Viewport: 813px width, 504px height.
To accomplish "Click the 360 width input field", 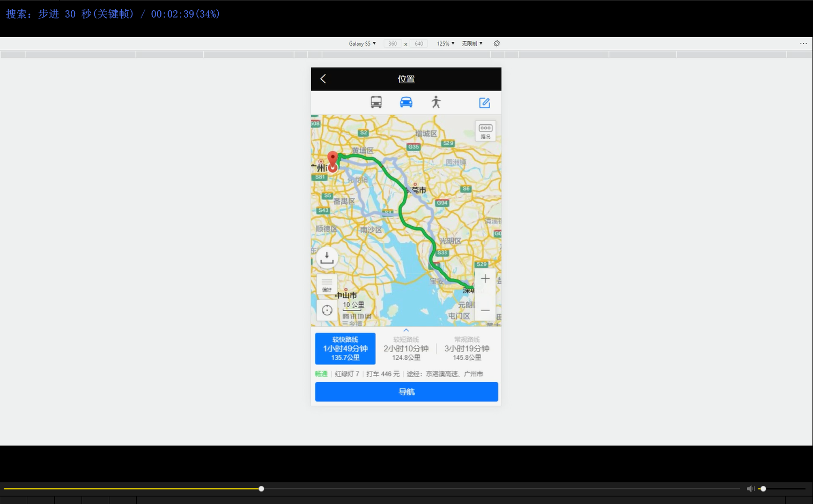I will [393, 43].
